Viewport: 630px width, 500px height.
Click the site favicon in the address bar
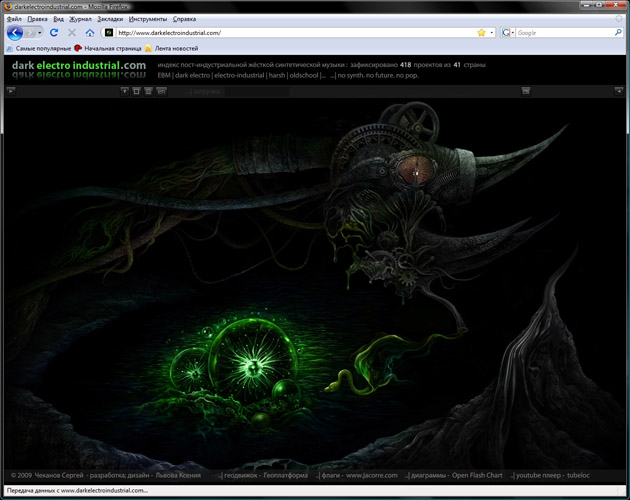click(109, 33)
